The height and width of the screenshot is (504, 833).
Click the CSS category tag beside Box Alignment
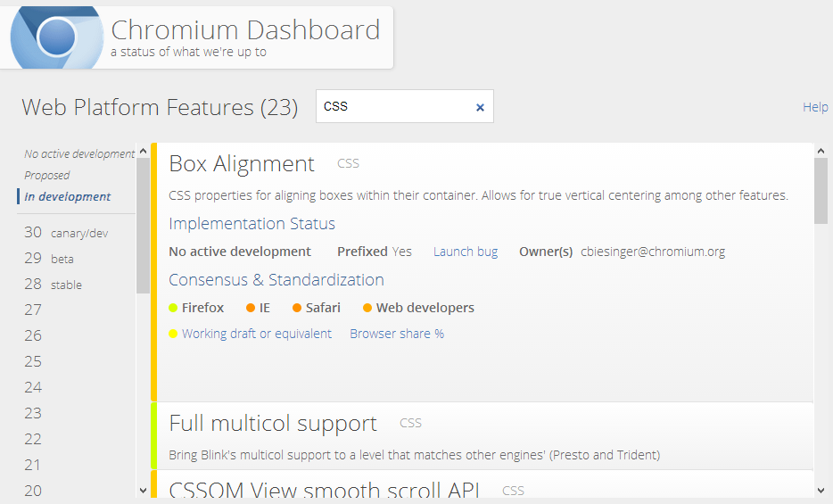pos(348,163)
